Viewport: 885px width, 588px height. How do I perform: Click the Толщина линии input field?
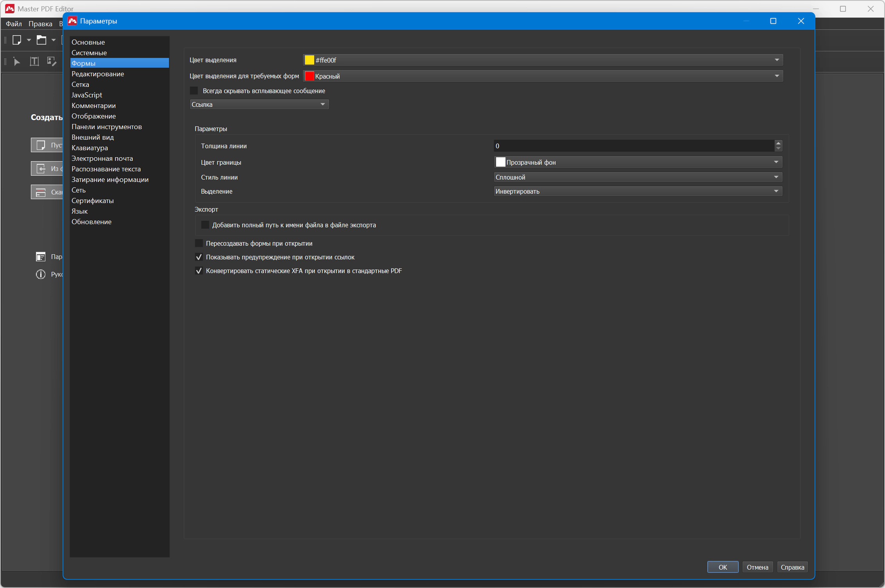pos(633,146)
